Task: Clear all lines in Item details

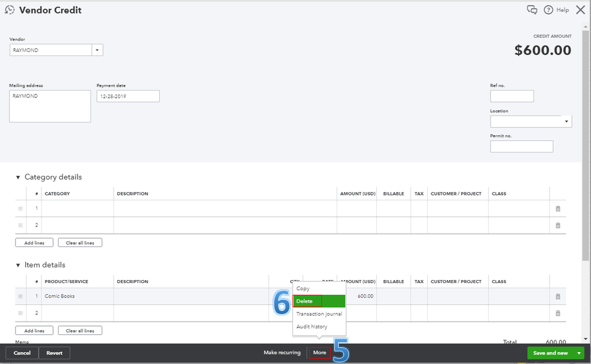Action: click(x=80, y=330)
